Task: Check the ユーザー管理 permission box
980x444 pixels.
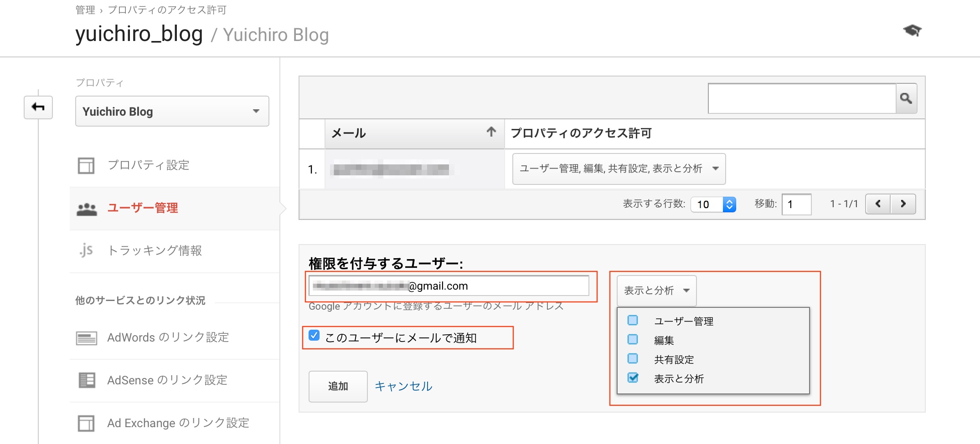Action: click(x=633, y=320)
